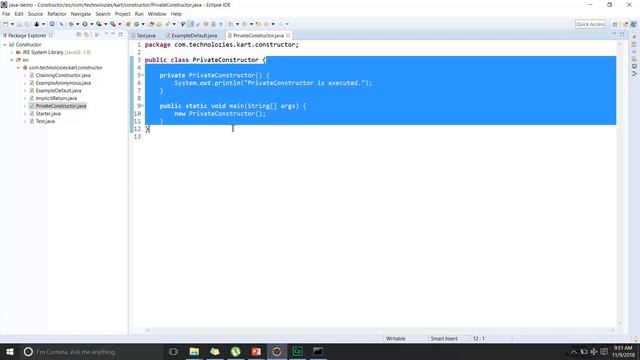640x360 pixels.
Task: Click the Open Perspective icon
Action: [x=615, y=24]
